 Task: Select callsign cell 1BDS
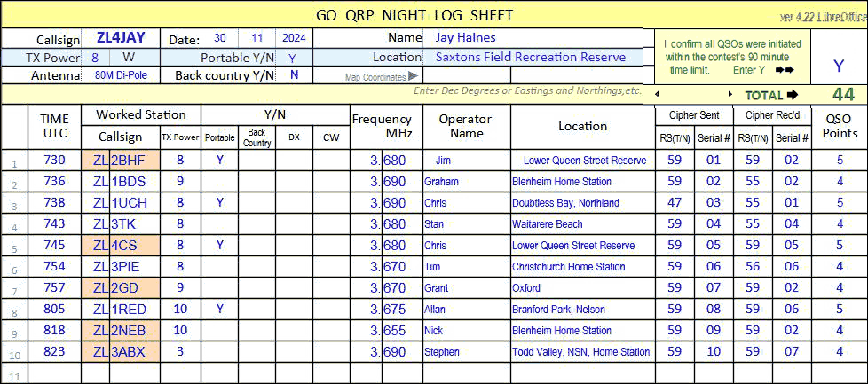pos(135,182)
